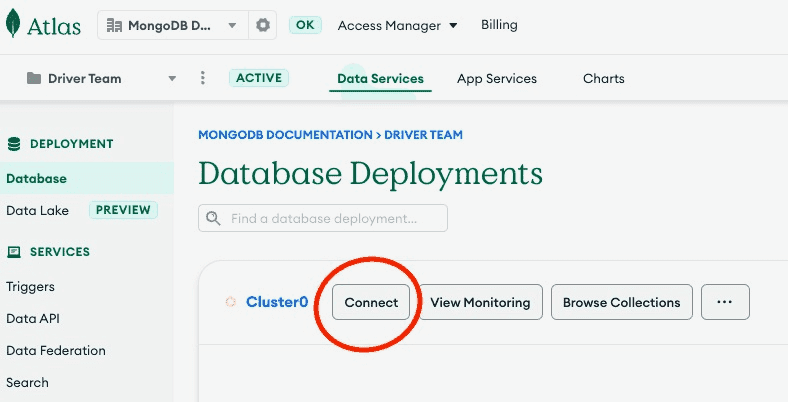The image size is (788, 402).
Task: Click the Browse Collections button
Action: pyautogui.click(x=622, y=302)
